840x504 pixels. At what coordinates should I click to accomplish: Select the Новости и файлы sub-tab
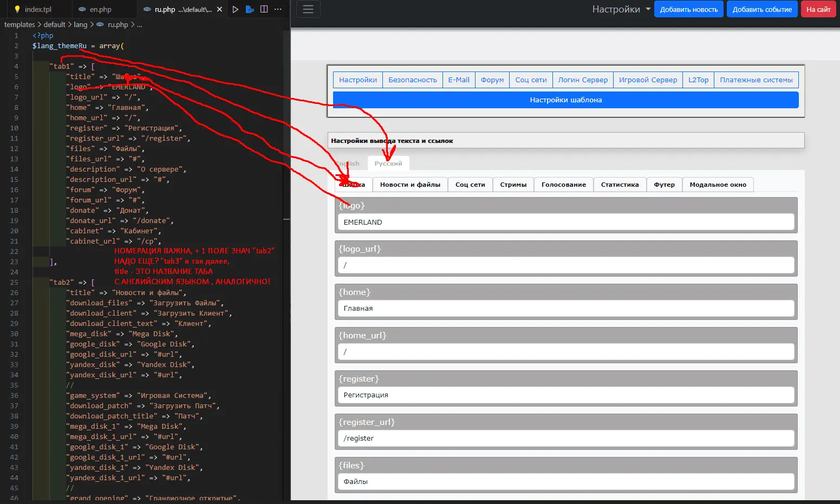click(x=410, y=185)
